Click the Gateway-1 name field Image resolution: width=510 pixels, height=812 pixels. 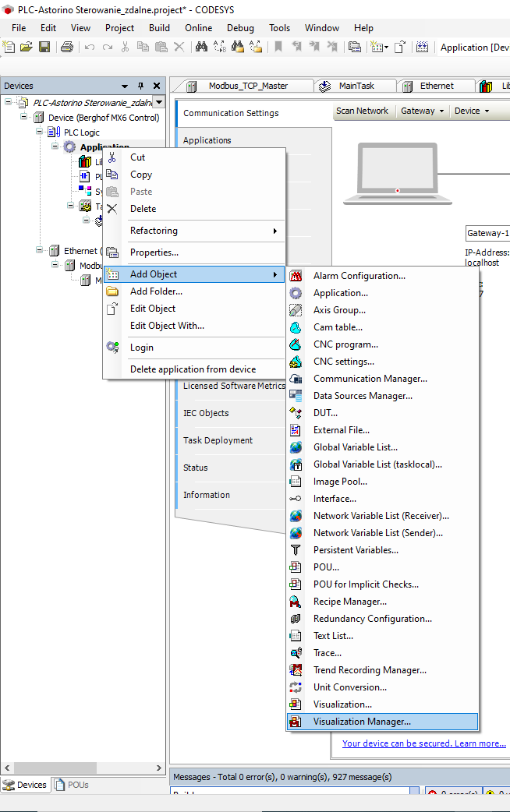487,233
